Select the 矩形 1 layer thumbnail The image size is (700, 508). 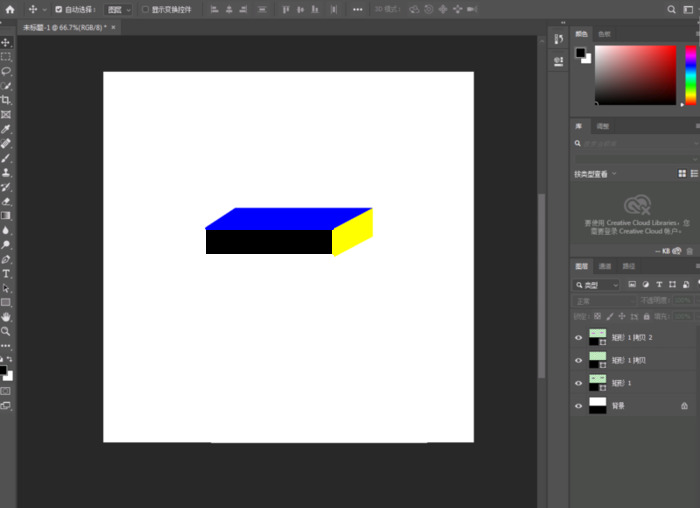click(598, 383)
